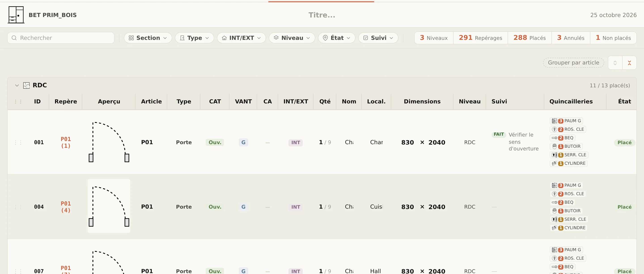The height and width of the screenshot is (274, 644).
Task: Toggle the Grouper par article option
Action: (x=573, y=62)
